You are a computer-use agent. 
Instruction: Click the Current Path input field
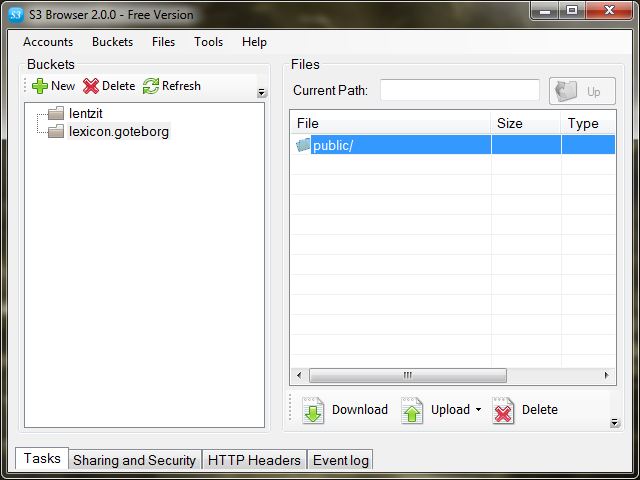click(x=459, y=91)
